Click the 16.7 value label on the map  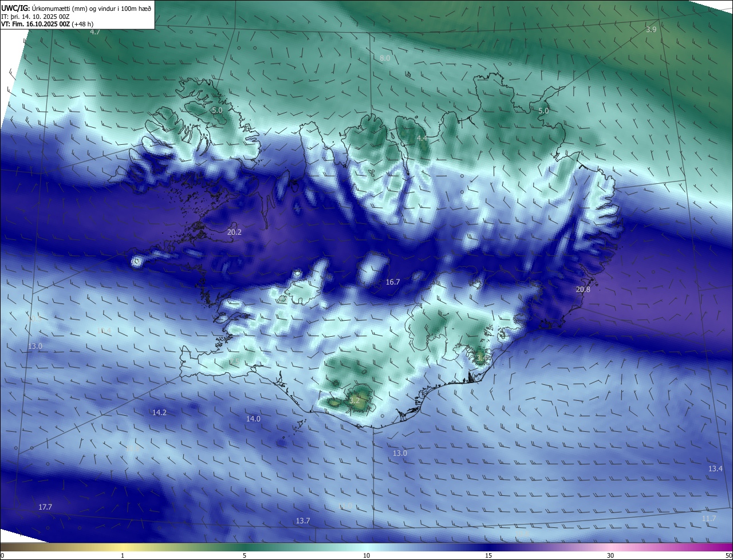pos(393,282)
